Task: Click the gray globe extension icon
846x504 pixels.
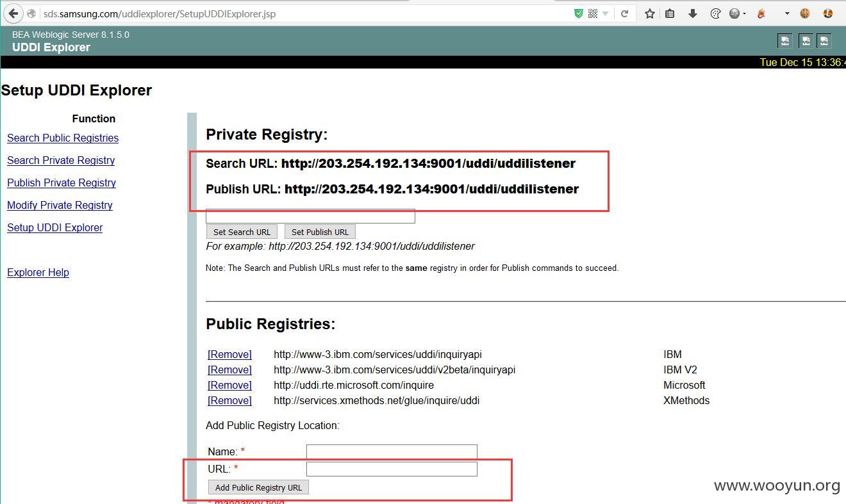Action: (x=734, y=13)
